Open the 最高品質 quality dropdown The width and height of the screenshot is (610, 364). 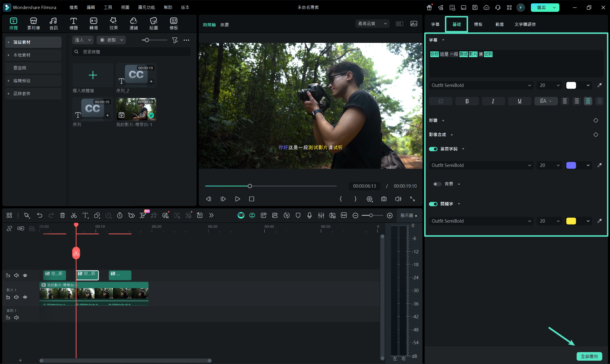(372, 24)
